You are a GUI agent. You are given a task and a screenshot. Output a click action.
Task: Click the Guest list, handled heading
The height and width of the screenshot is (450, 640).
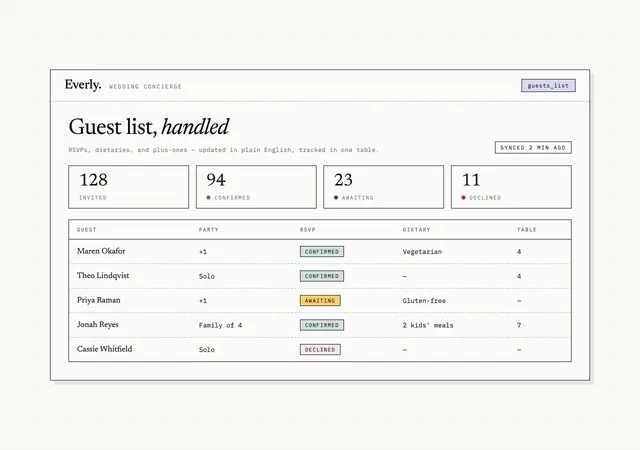[x=149, y=127]
